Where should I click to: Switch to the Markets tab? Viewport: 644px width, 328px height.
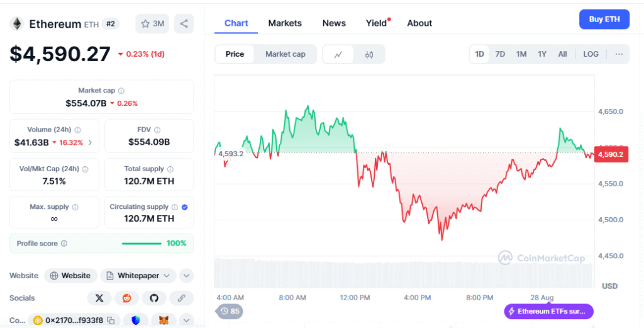point(285,23)
